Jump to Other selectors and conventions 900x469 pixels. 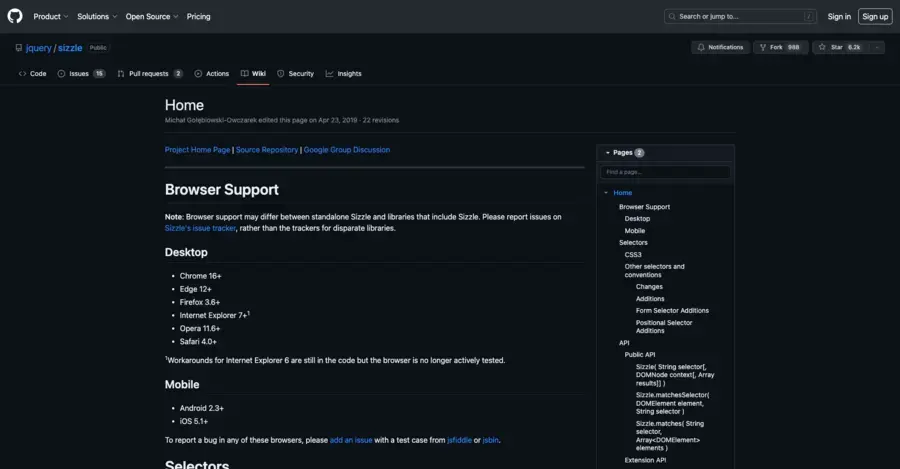click(x=654, y=271)
